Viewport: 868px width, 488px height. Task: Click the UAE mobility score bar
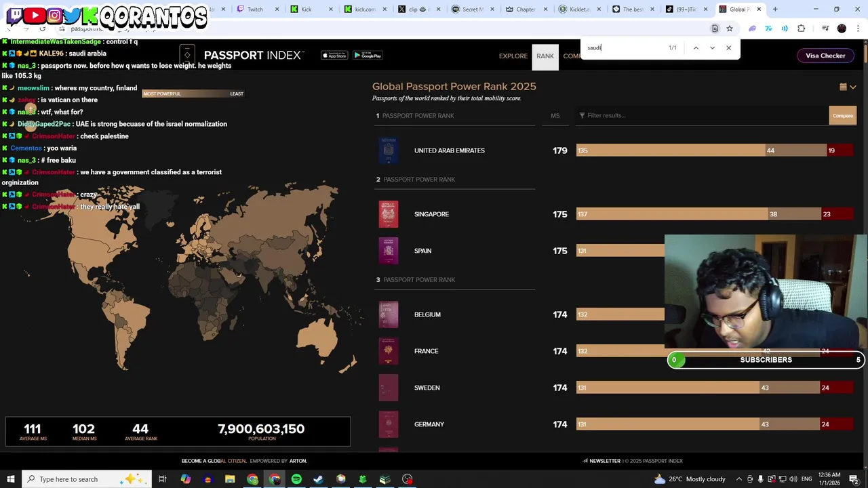coord(714,150)
